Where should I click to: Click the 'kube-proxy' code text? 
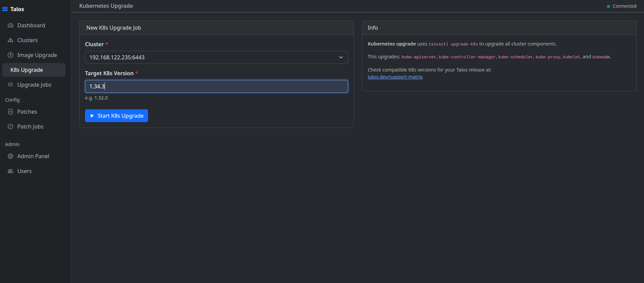548,57
